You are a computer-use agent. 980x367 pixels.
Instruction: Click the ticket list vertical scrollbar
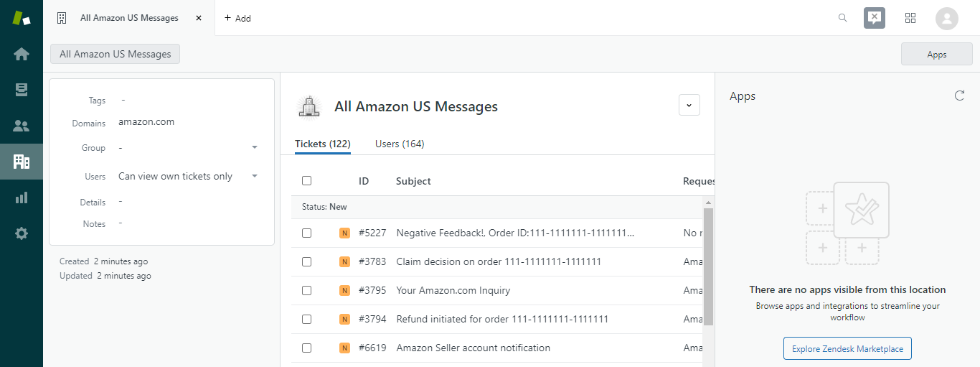coord(709,266)
